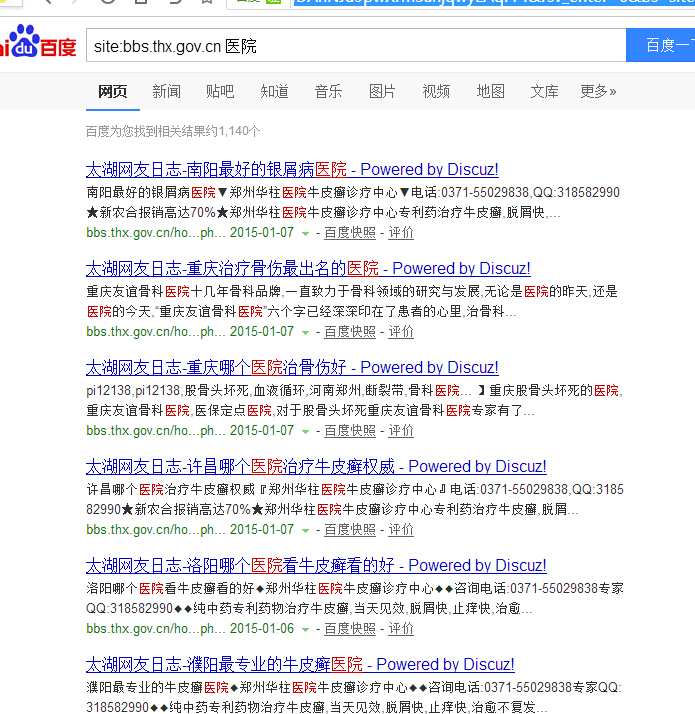Open 百度快照 for 重庆哪个医院治骨伤好 result
This screenshot has height=714, width=695.
coord(349,430)
